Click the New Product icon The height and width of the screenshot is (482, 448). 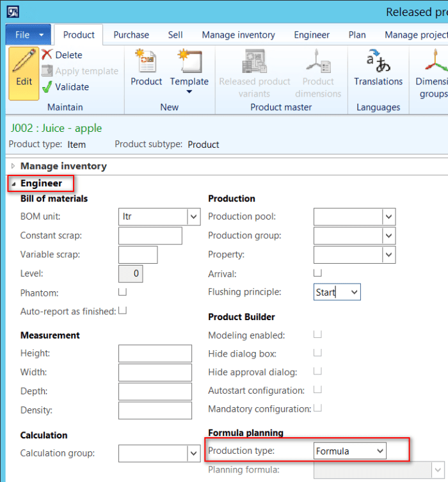[146, 61]
